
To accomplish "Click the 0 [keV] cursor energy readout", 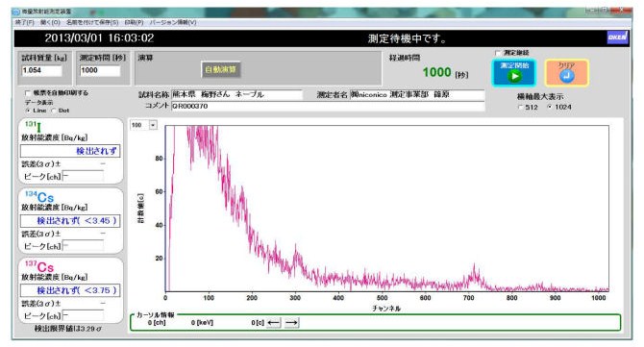I will point(202,323).
